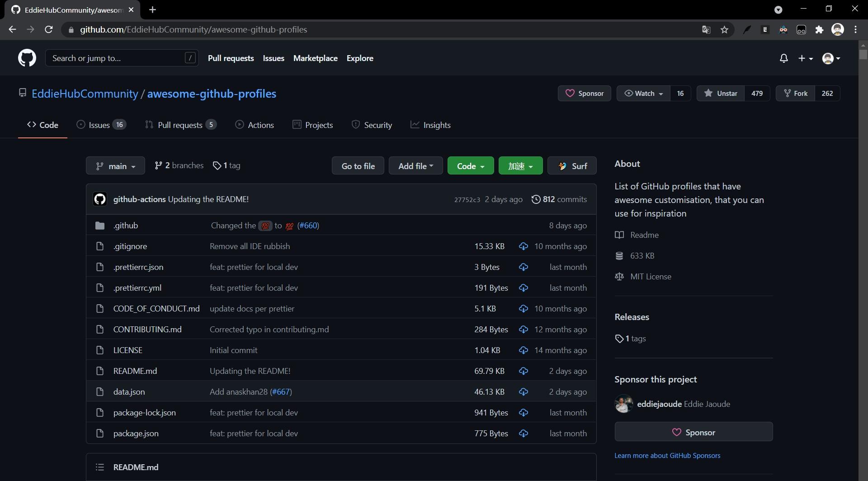Open the green Code dropdown
This screenshot has height=481, width=868.
470,165
